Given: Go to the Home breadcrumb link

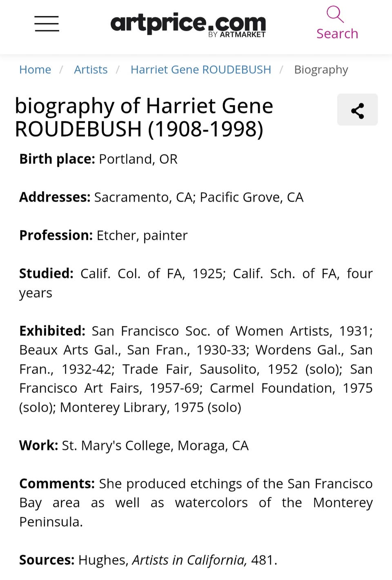Looking at the screenshot, I should tap(35, 69).
